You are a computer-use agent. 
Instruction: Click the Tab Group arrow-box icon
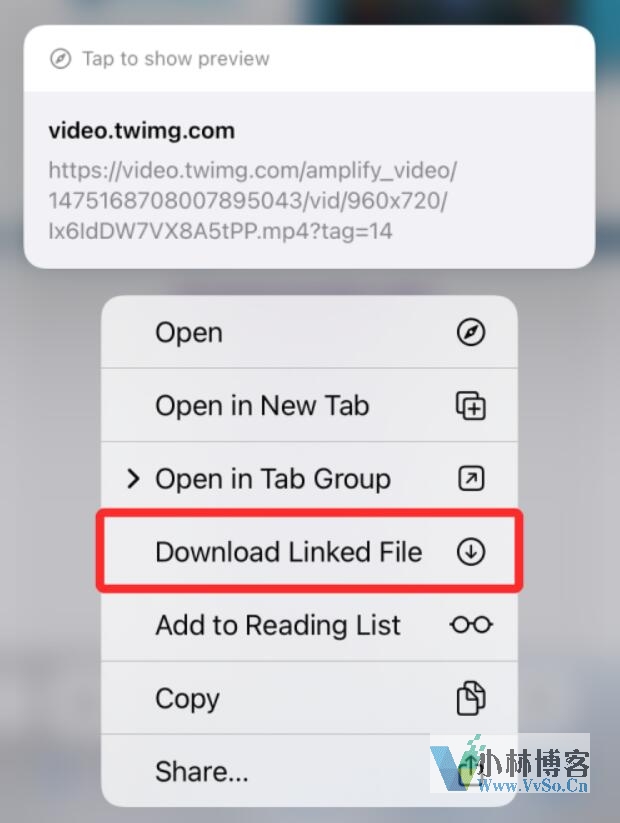471,479
